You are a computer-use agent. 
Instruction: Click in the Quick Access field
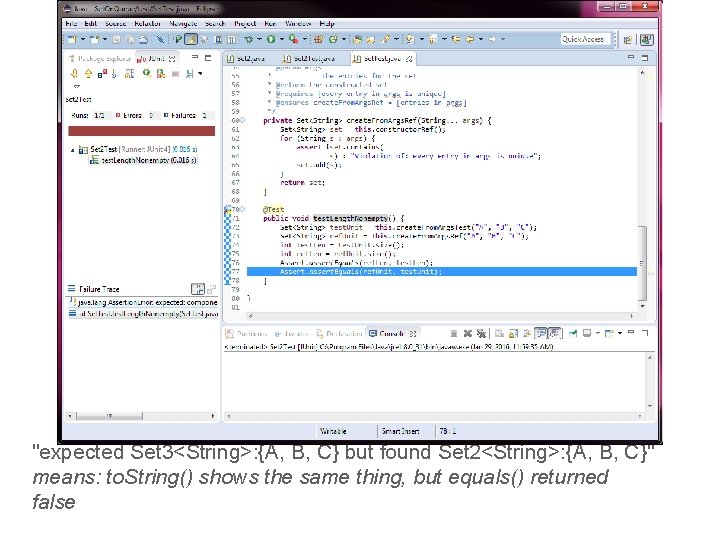585,39
